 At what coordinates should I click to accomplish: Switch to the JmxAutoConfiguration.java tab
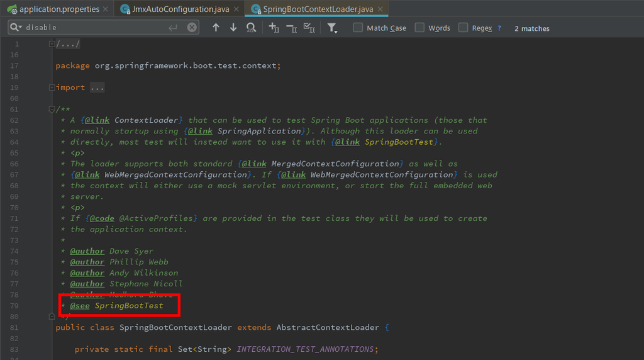point(180,9)
